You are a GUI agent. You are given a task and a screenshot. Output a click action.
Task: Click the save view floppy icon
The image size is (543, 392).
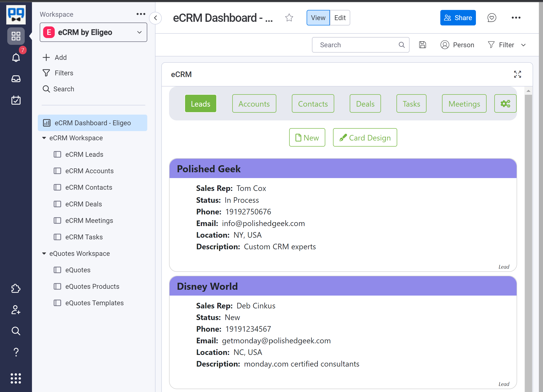[x=422, y=45]
